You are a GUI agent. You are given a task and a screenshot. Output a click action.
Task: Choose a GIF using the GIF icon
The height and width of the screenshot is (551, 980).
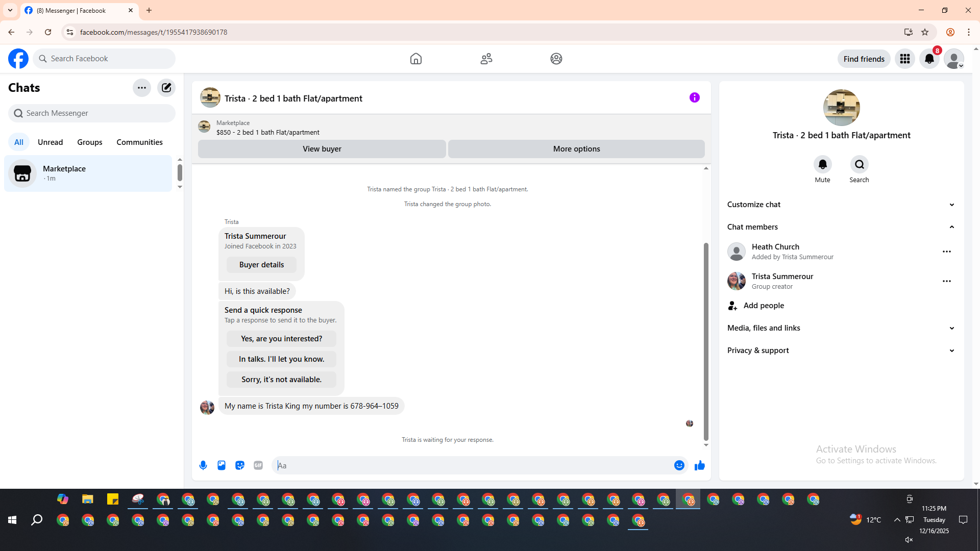click(258, 465)
